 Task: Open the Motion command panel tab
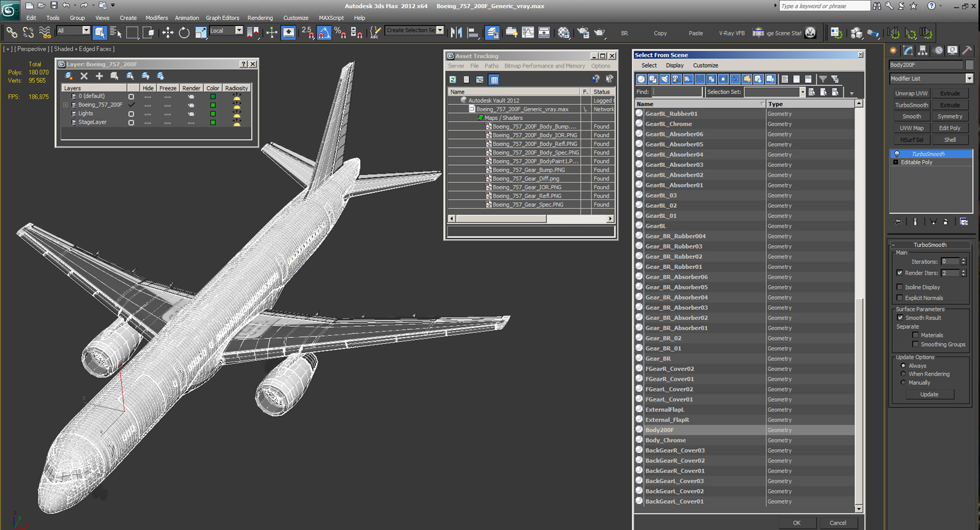point(938,50)
